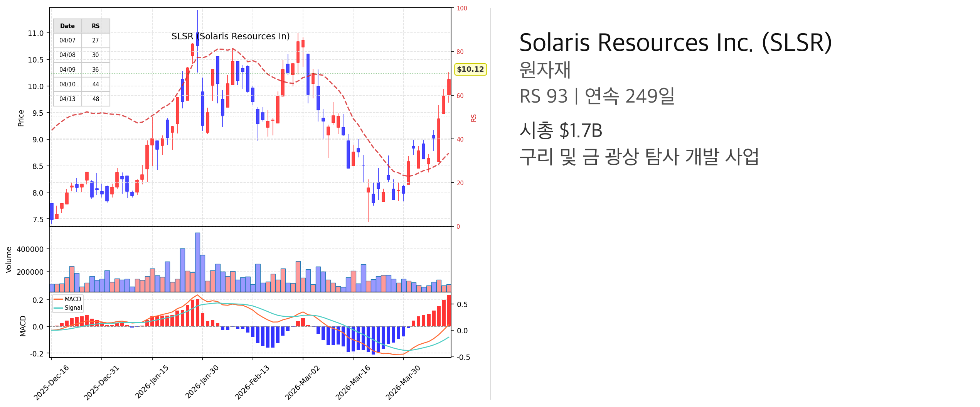Click x-axis date label 2026-Mar-16
The image size is (980, 407).
(353, 382)
